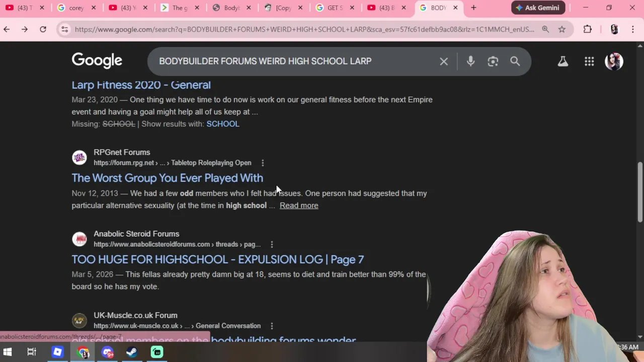Open 'TOO HUGE FOR HIGHSCHOOL - EXPULSION LOG' result
644x362 pixels.
coord(217,259)
